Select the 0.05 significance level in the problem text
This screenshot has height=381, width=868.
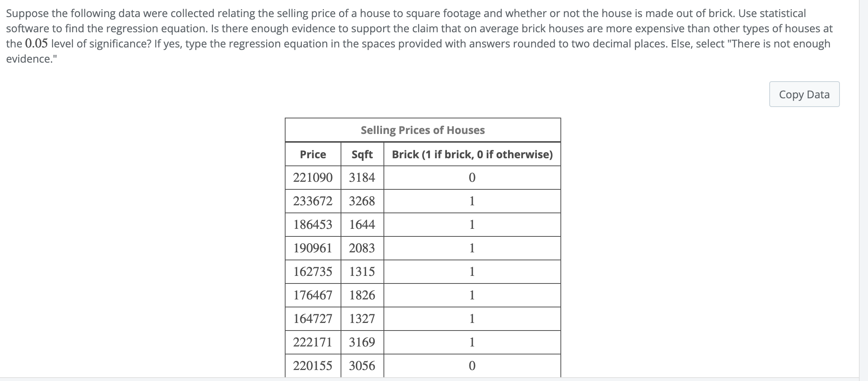(x=36, y=43)
